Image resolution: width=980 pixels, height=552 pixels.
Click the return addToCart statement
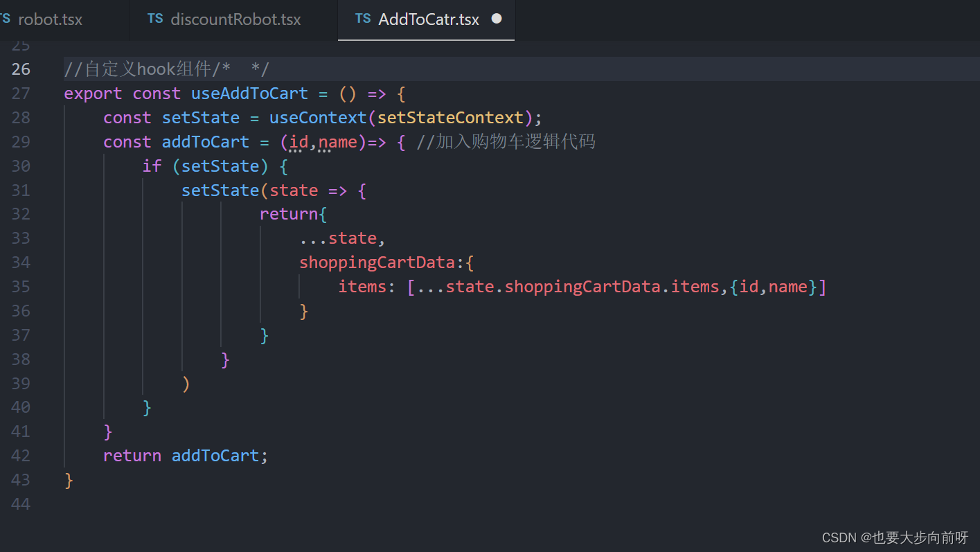tap(185, 455)
